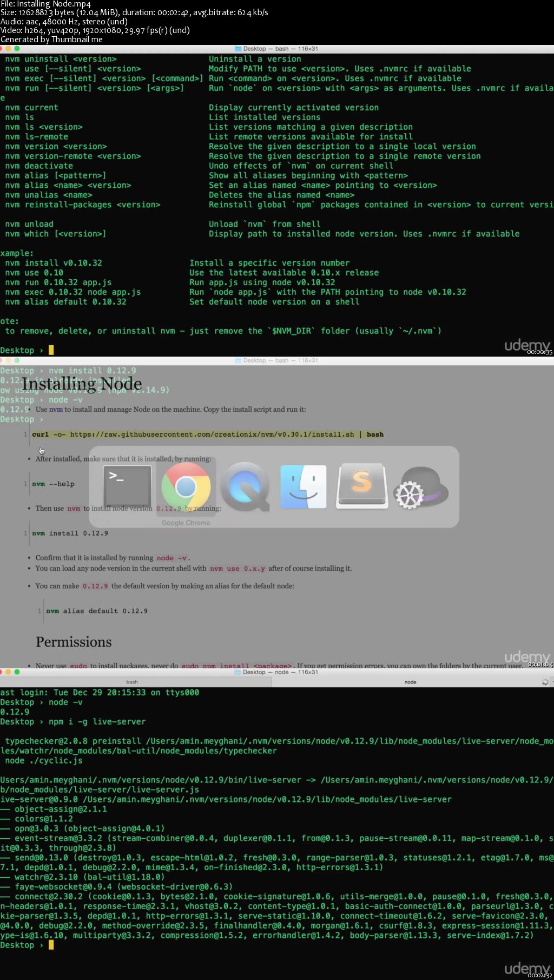
Task: Click the inline code "nvm use 0.x.y"
Action: (x=238, y=569)
